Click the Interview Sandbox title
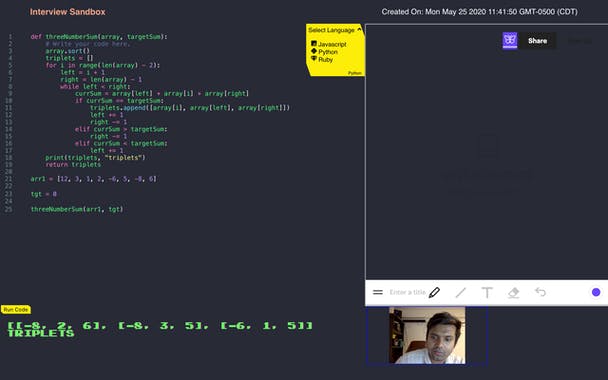The width and height of the screenshot is (608, 380). [67, 12]
